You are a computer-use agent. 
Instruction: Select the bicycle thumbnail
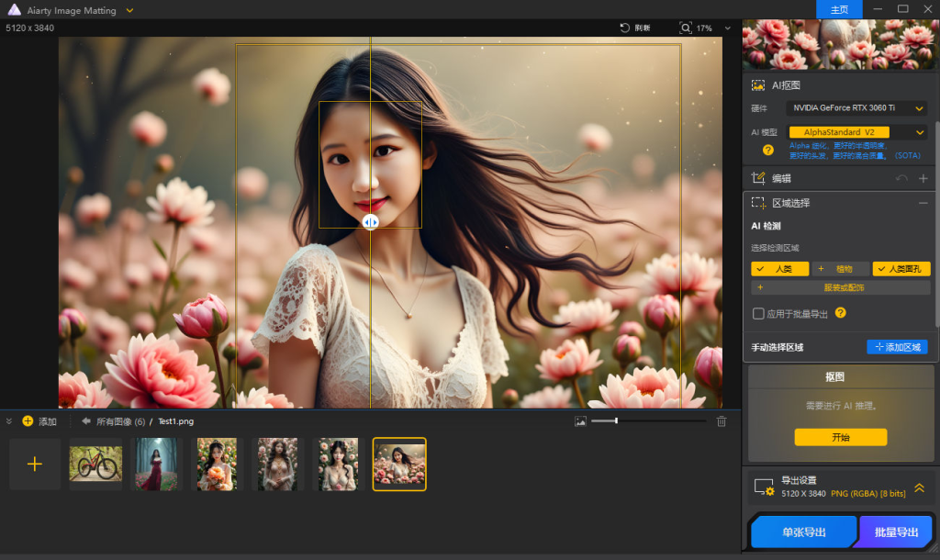95,465
